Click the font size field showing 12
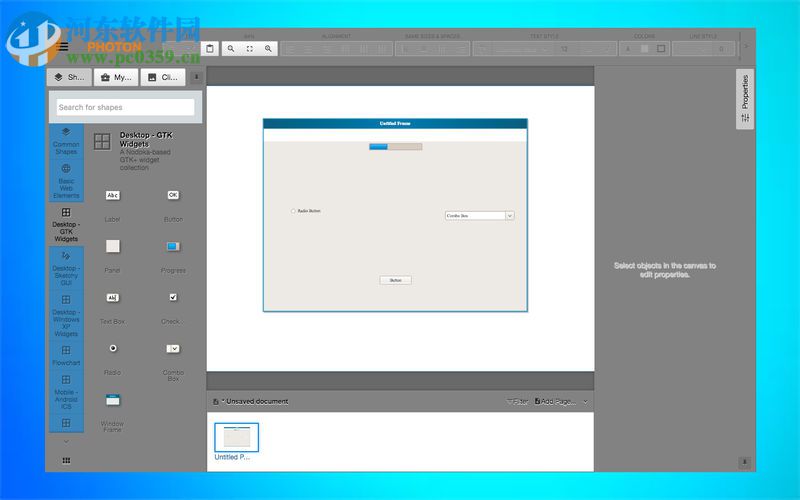The image size is (800, 500). point(564,49)
